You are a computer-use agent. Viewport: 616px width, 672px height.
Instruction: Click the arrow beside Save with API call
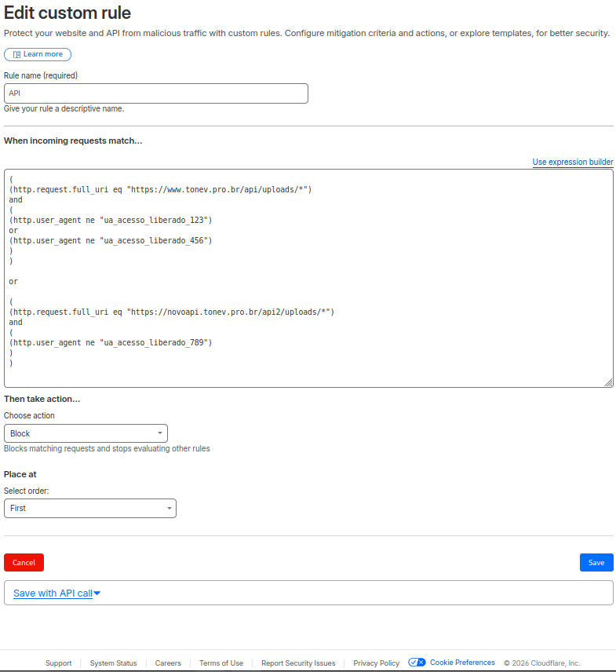coord(97,593)
